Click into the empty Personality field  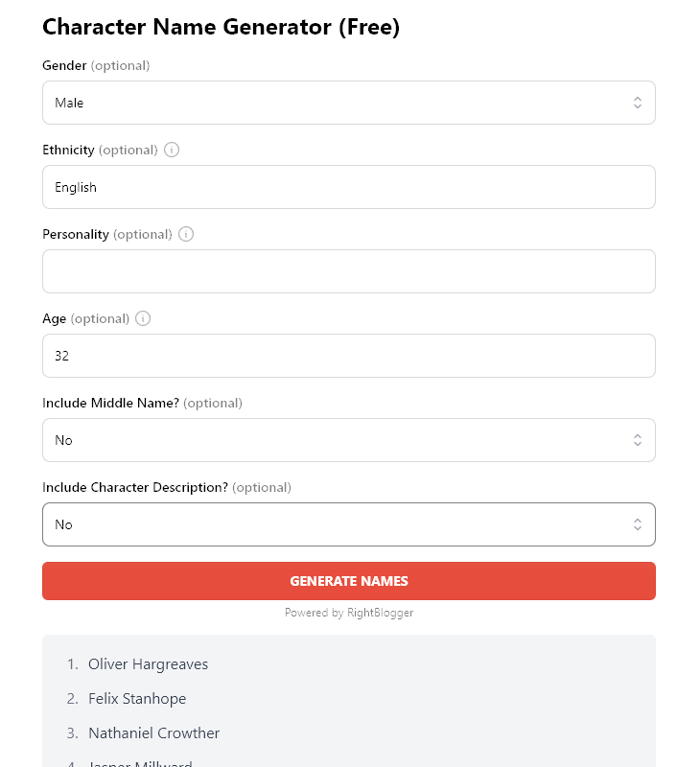point(348,271)
